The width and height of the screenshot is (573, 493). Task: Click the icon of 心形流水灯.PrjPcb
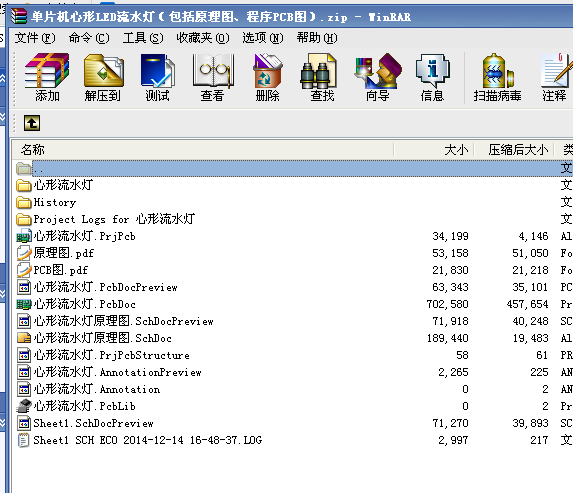(x=24, y=236)
